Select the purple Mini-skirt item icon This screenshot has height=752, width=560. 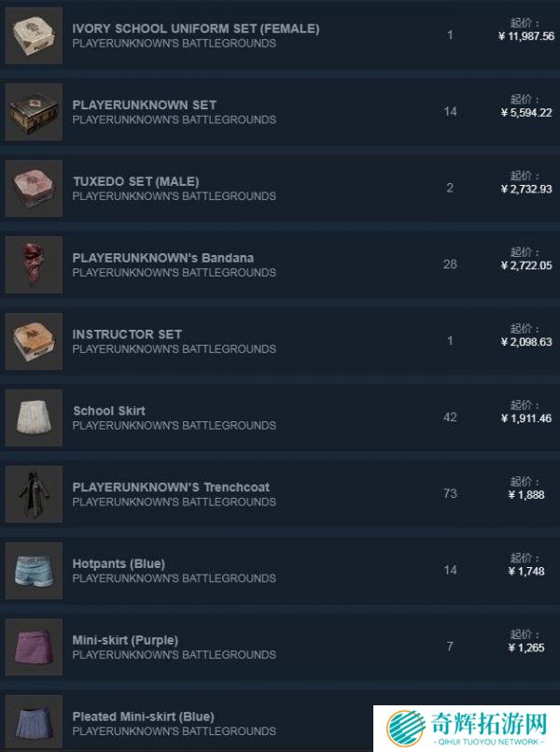(x=34, y=647)
